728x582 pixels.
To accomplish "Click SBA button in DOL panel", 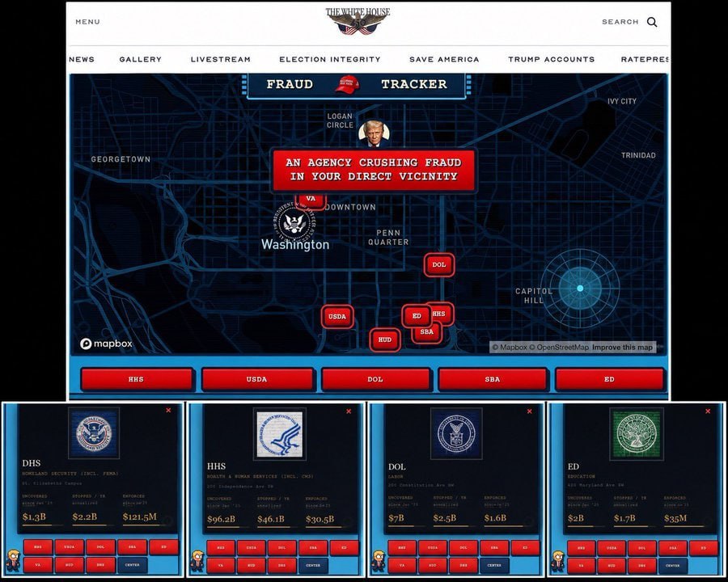I will pyautogui.click(x=494, y=548).
